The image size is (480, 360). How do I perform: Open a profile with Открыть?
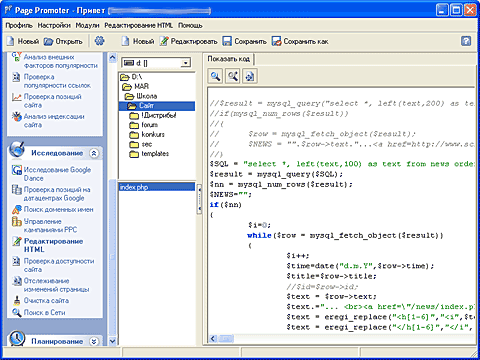[x=63, y=41]
